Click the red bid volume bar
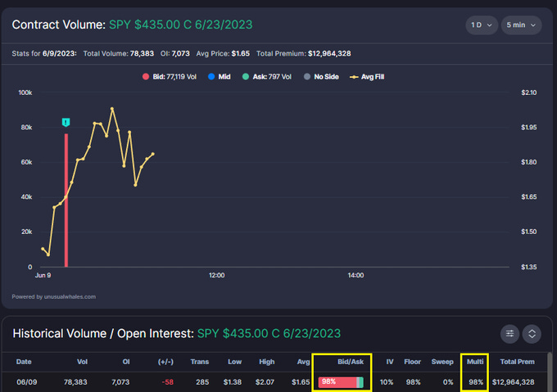Viewport: 557px width, 392px height. [x=66, y=200]
